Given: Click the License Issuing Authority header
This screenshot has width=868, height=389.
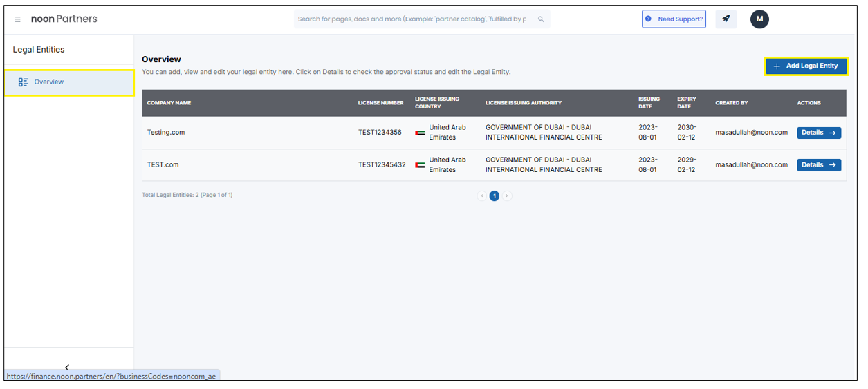Looking at the screenshot, I should click(x=524, y=103).
